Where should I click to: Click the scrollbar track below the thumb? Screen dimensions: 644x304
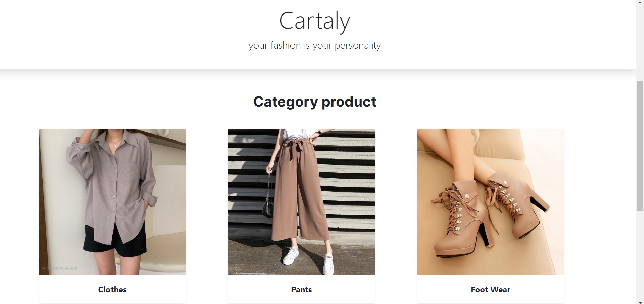coord(640,255)
